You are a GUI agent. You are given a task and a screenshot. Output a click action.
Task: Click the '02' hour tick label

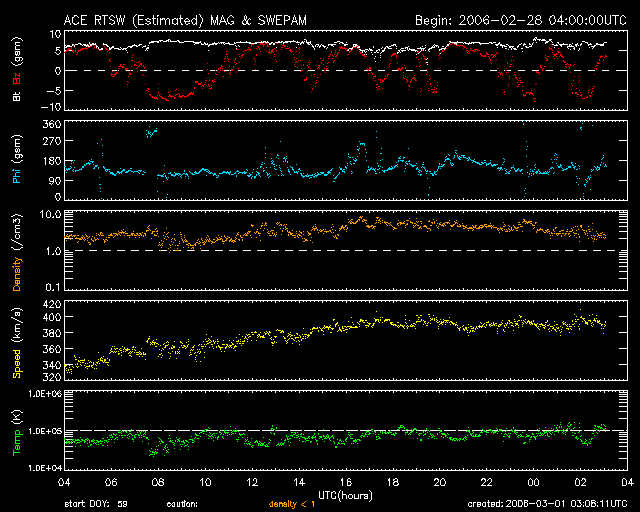pos(580,483)
